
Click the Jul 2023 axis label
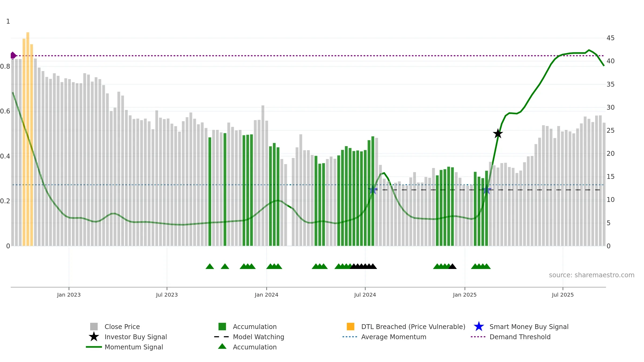click(x=167, y=295)
